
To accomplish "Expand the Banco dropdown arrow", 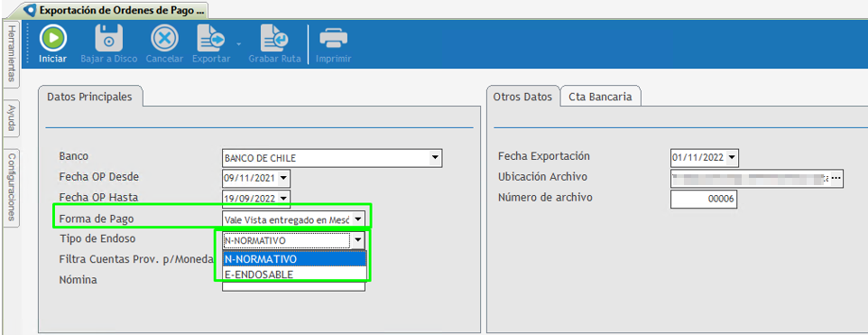I will (435, 158).
